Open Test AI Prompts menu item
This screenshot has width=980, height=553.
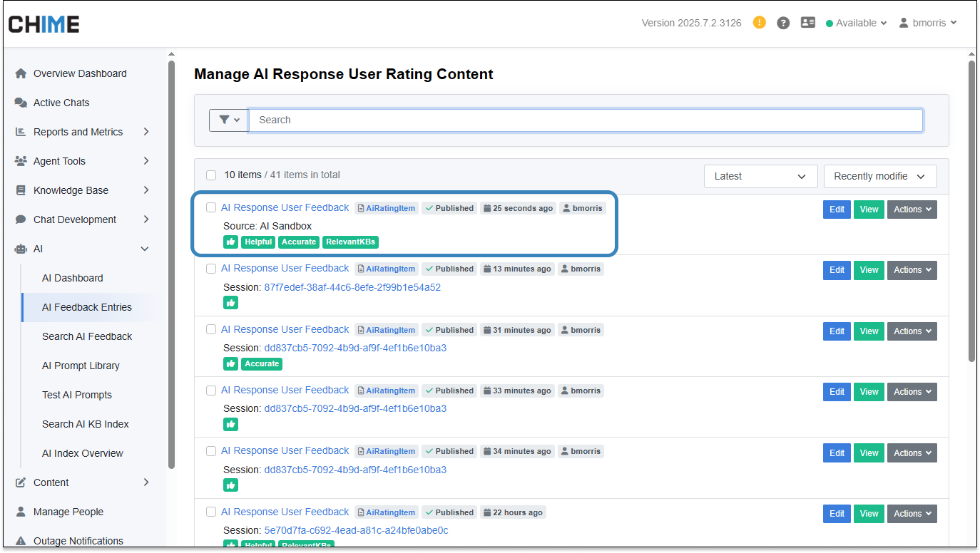(x=77, y=395)
